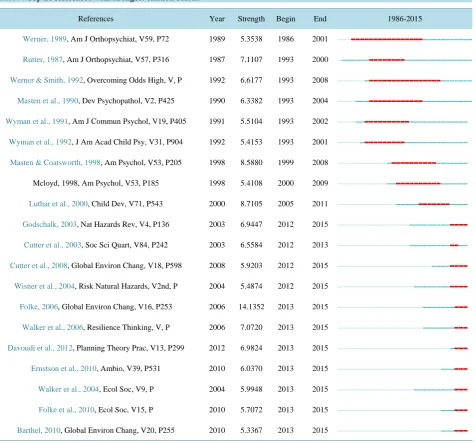Open Folke et al., 2010 reference
The width and height of the screenshot is (476, 443).
point(67,410)
